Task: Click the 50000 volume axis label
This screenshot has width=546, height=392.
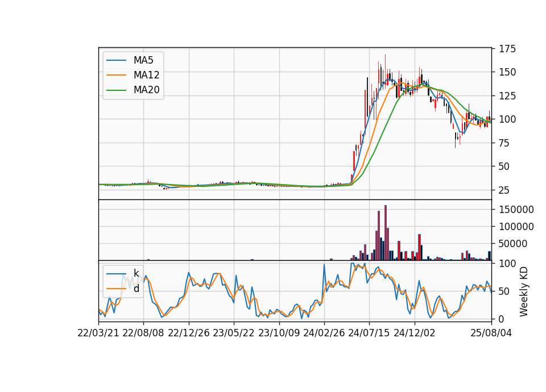Action: pyautogui.click(x=513, y=244)
